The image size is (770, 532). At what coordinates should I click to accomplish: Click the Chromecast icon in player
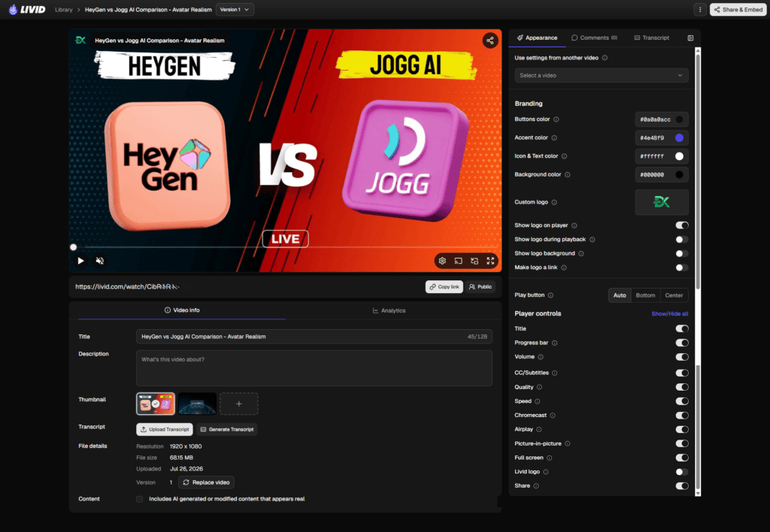click(x=458, y=261)
